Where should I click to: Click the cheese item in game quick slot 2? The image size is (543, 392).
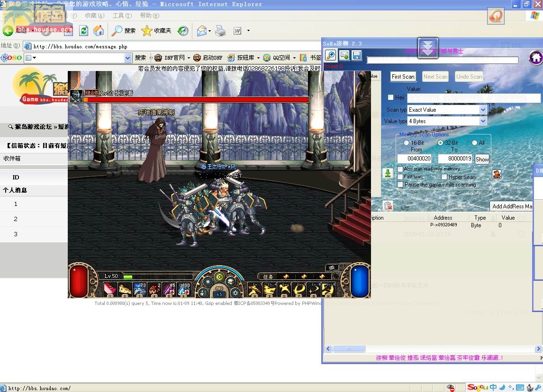coord(125,289)
